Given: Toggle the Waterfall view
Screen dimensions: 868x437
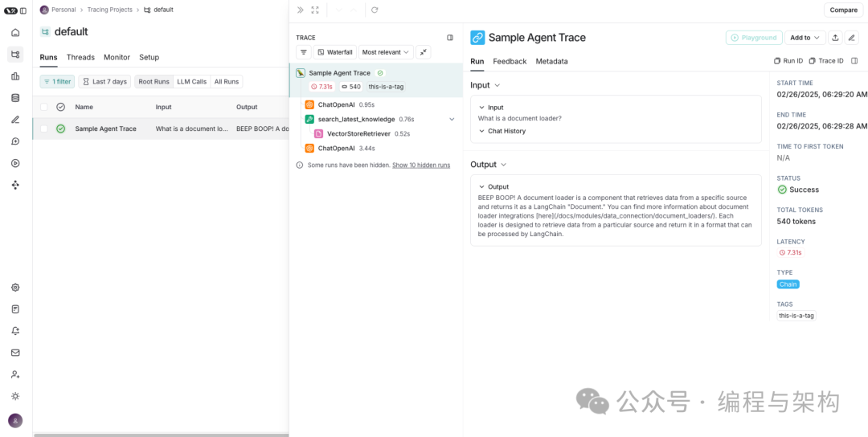Looking at the screenshot, I should coord(335,52).
